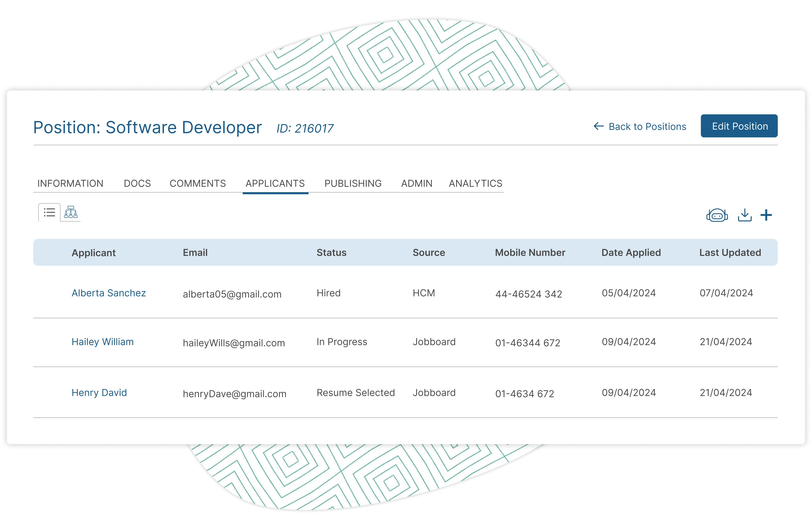Open Hailey William's applicant profile
Viewport: 812px width, 516px height.
coord(103,342)
